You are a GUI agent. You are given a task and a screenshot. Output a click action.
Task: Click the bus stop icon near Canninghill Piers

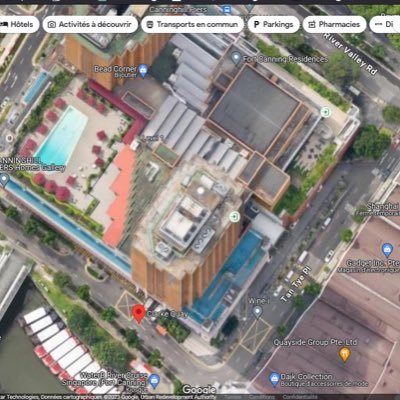point(227,9)
